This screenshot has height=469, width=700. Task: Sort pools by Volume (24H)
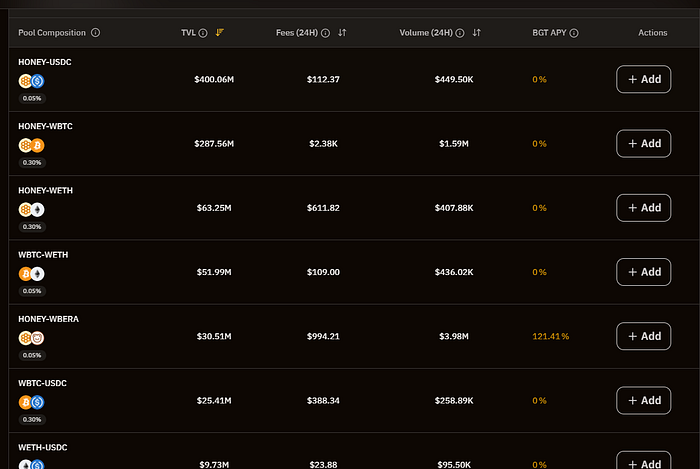pyautogui.click(x=477, y=33)
